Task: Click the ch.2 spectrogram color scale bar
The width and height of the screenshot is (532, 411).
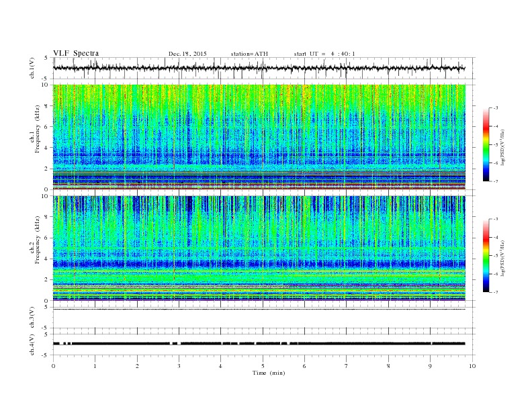Action: [x=486, y=256]
